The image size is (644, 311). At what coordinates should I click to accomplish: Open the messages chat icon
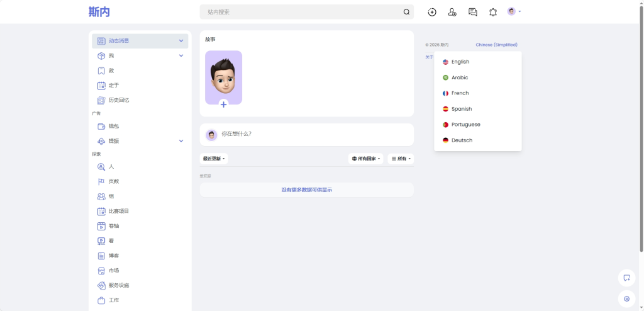tap(473, 12)
